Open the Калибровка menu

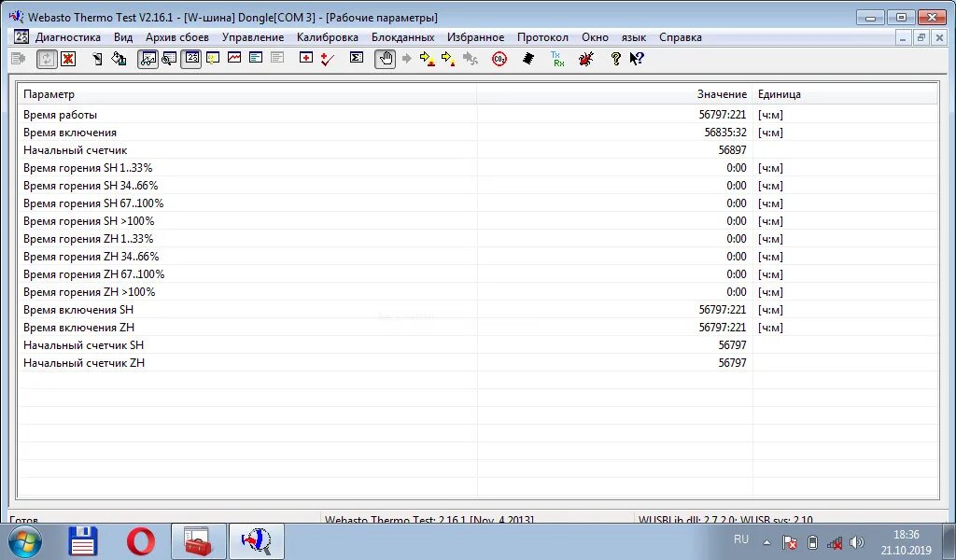click(x=328, y=37)
